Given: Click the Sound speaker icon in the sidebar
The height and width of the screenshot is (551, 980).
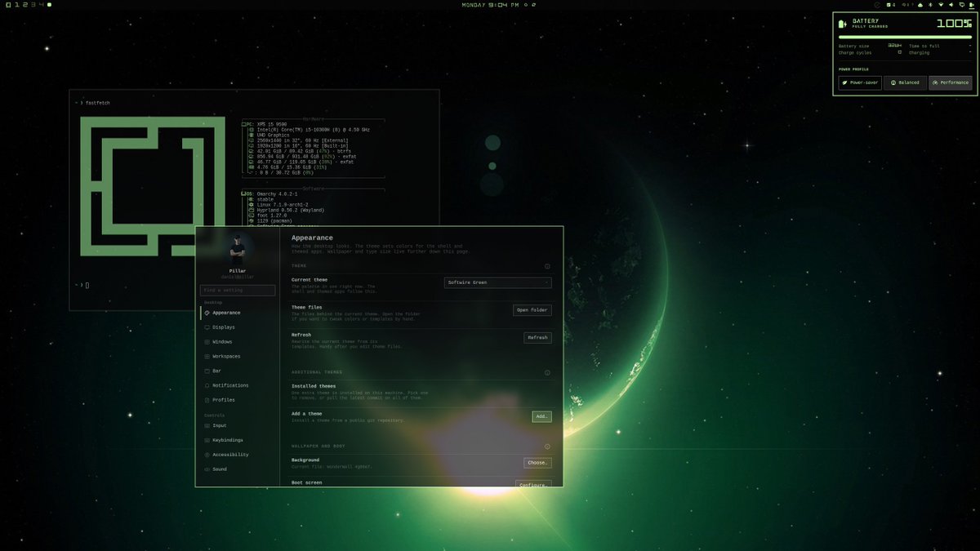Looking at the screenshot, I should tap(207, 469).
